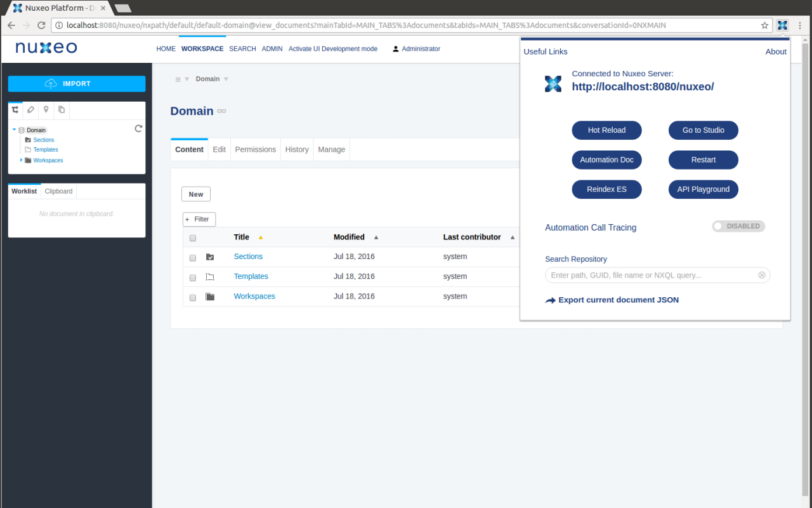Viewport: 812px width, 508px height.
Task: Toggle Automation Call Tracing switch
Action: [x=738, y=226]
